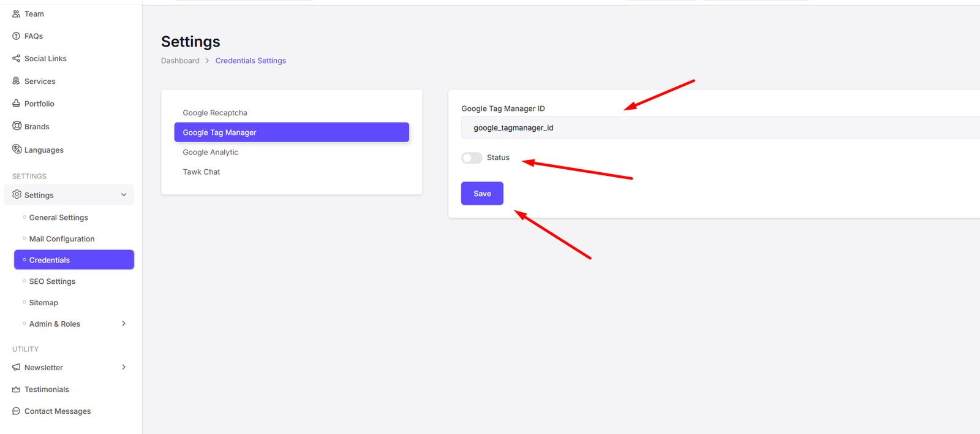The height and width of the screenshot is (434, 980).
Task: Enable the Status toggle switch
Action: point(472,158)
